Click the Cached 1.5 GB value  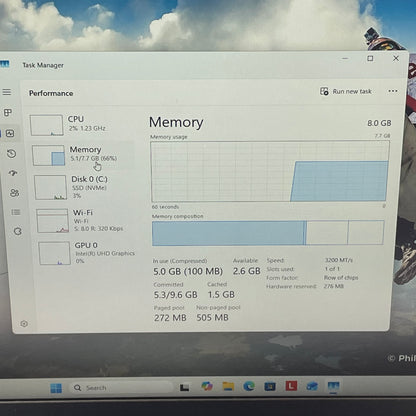(221, 294)
